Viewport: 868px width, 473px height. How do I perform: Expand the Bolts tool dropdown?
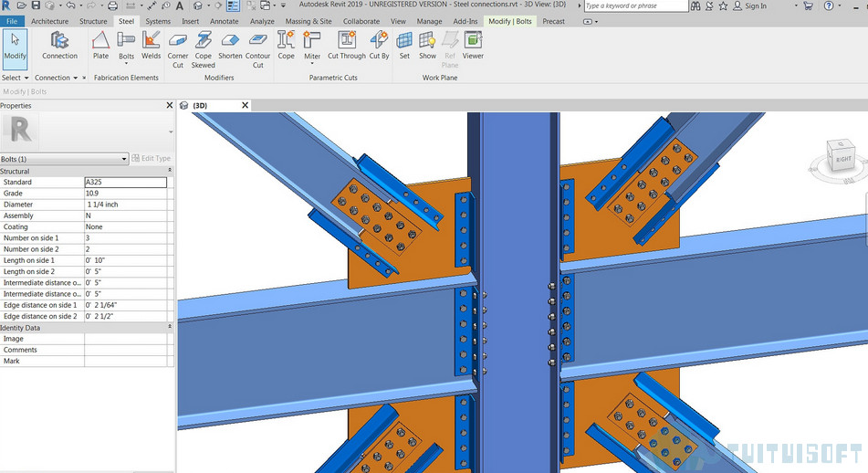126,64
